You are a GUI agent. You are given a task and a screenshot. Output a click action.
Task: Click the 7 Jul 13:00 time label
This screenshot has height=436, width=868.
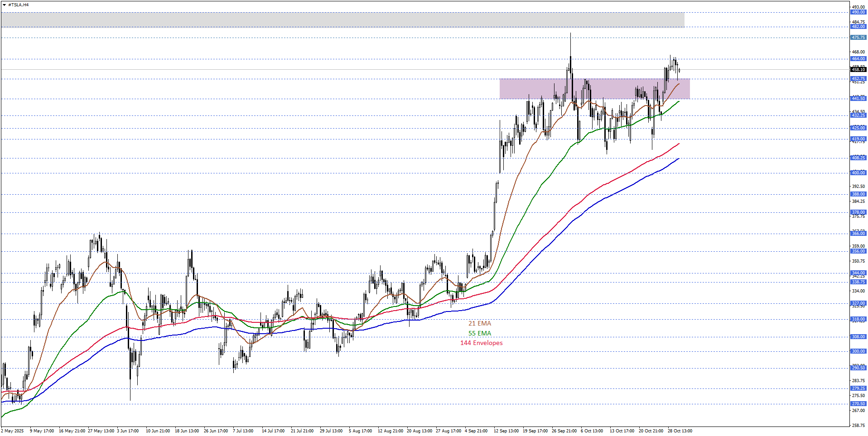243,431
